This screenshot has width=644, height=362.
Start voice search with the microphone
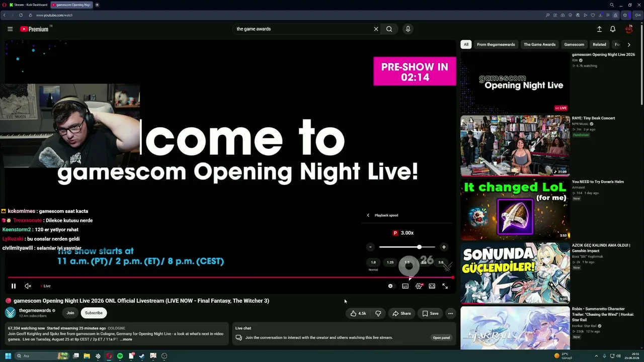pos(408,29)
